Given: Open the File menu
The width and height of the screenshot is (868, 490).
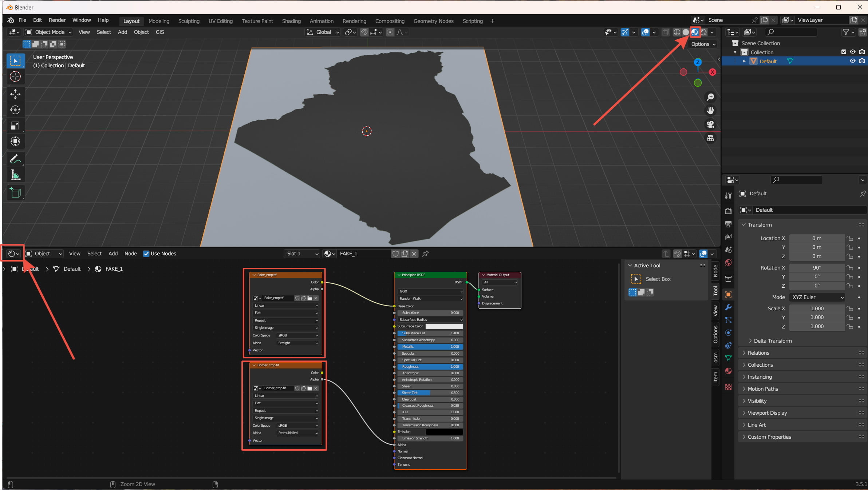Looking at the screenshot, I should click(22, 20).
